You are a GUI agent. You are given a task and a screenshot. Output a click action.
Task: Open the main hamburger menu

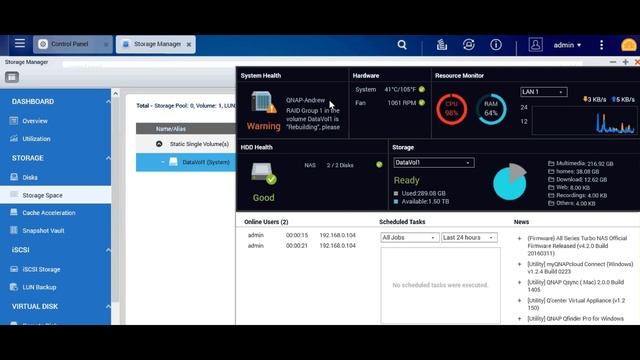coord(20,43)
